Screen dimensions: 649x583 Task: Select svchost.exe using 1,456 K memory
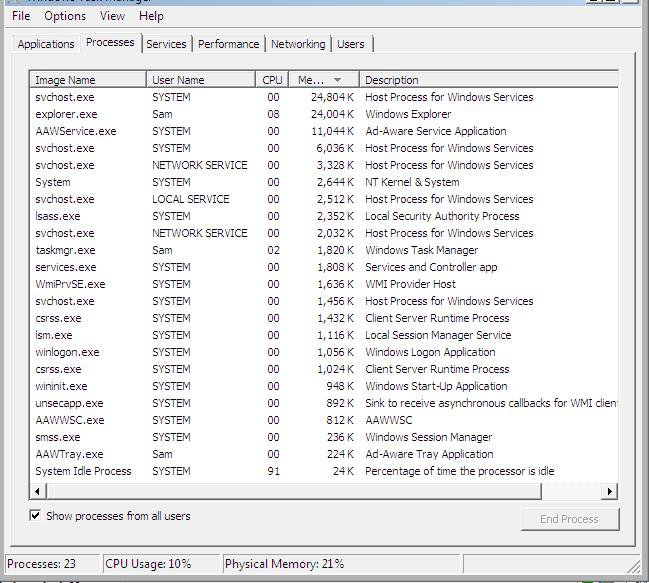pos(324,301)
